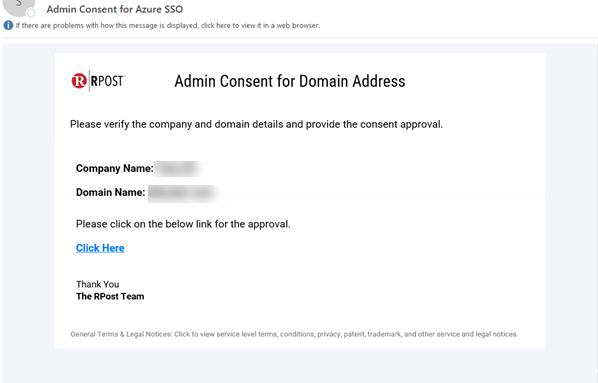Click the RPOST wordmark beside the logo

(108, 81)
